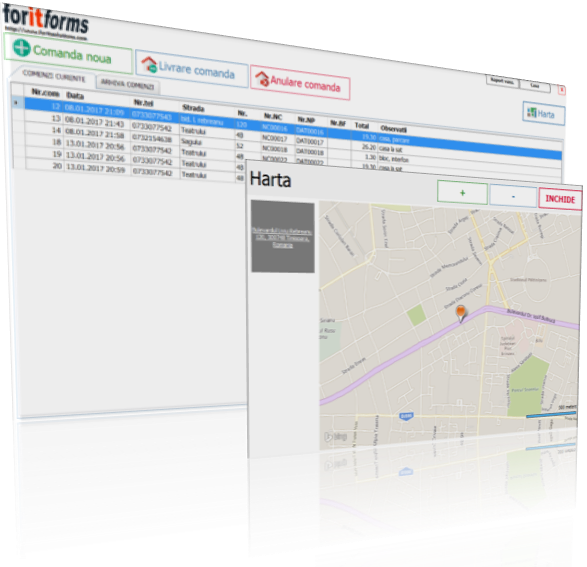
Task: Click the Raport vanzari button
Action: pos(502,81)
